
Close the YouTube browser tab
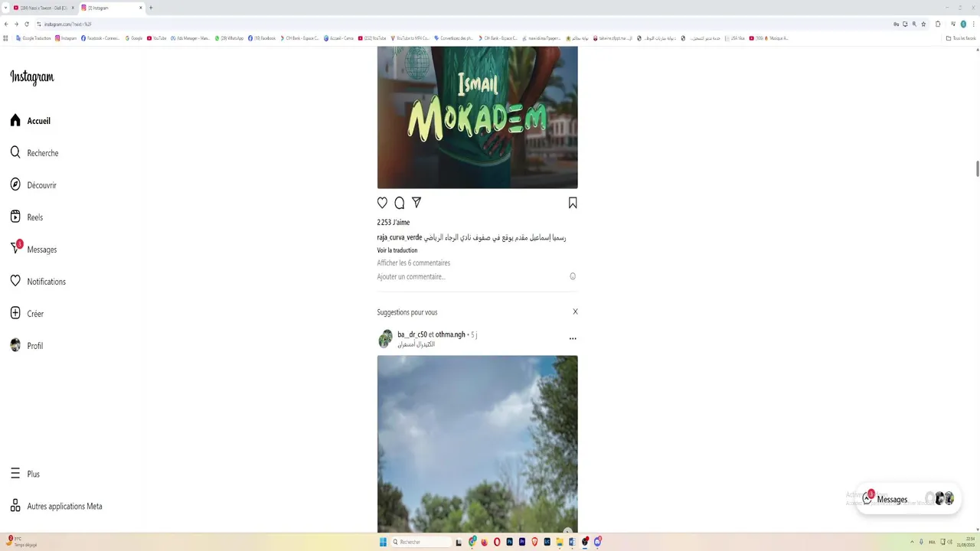[73, 8]
